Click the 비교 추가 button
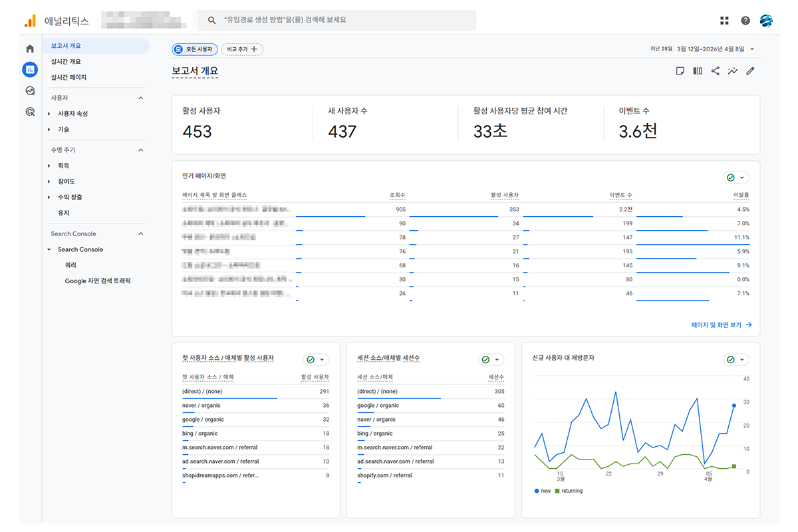The height and width of the screenshot is (532, 798). [x=242, y=49]
